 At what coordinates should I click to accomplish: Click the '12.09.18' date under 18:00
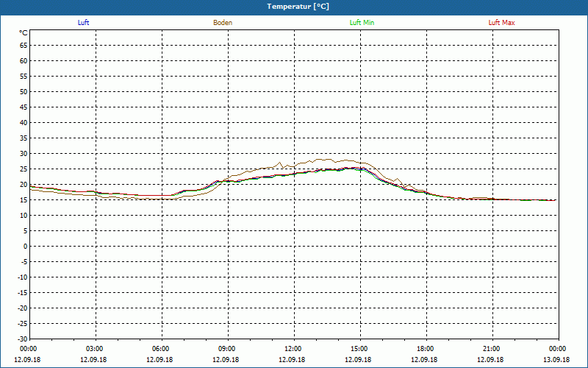(424, 360)
